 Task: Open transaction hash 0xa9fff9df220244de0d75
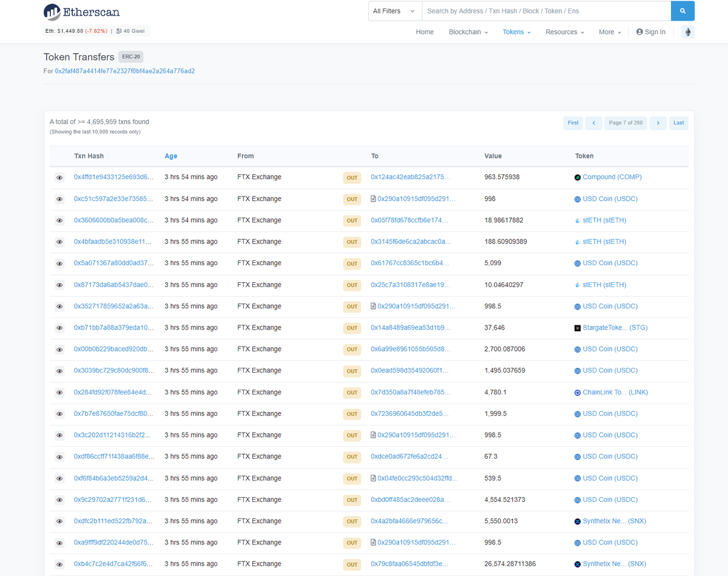(x=114, y=543)
